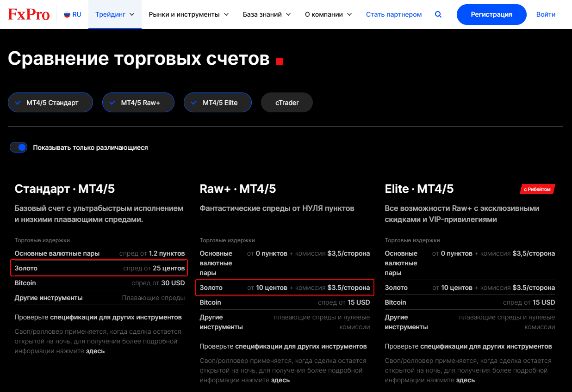The height and width of the screenshot is (392, 572).
Task: Open the RU language selector
Action: click(x=73, y=14)
